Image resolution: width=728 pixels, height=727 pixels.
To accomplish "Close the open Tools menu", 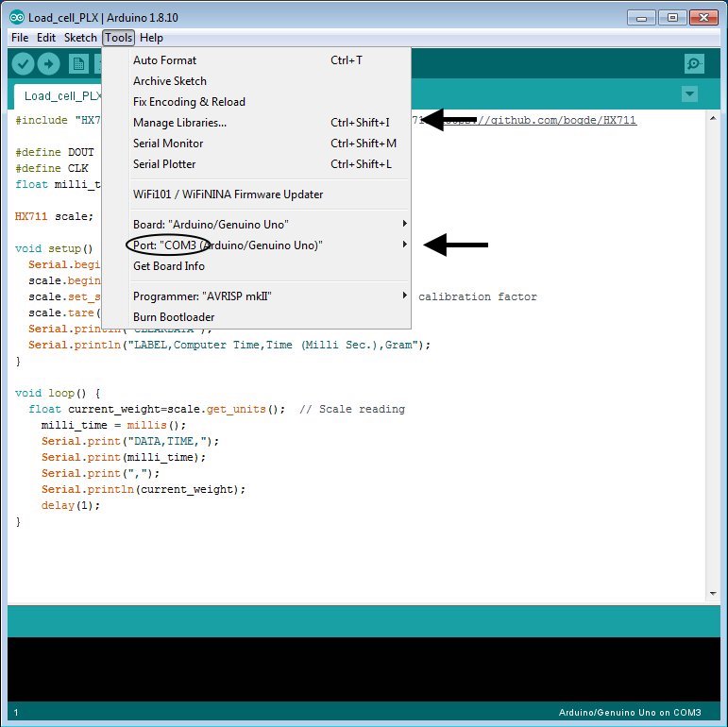I will (x=118, y=38).
